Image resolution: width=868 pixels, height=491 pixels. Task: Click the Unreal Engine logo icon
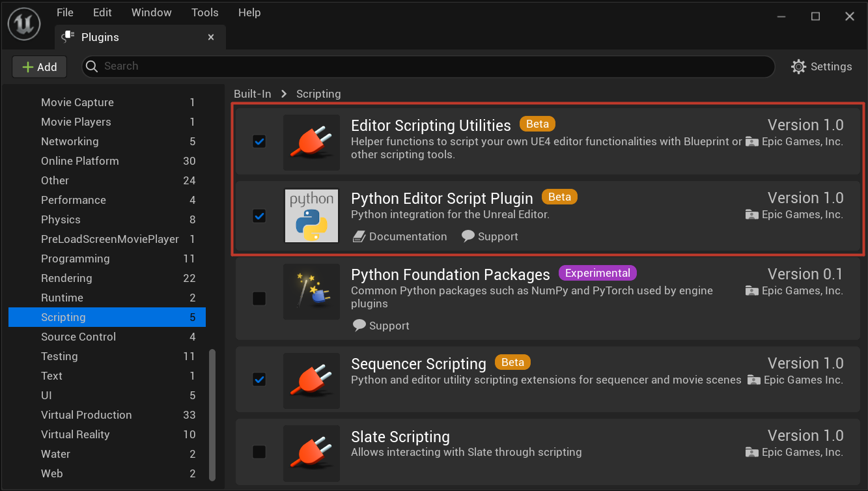click(24, 24)
